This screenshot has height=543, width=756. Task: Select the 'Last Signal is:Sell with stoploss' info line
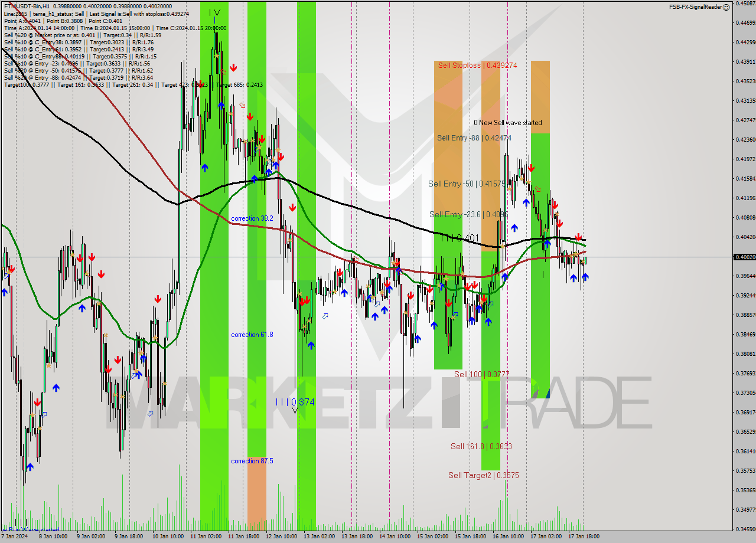[96, 14]
